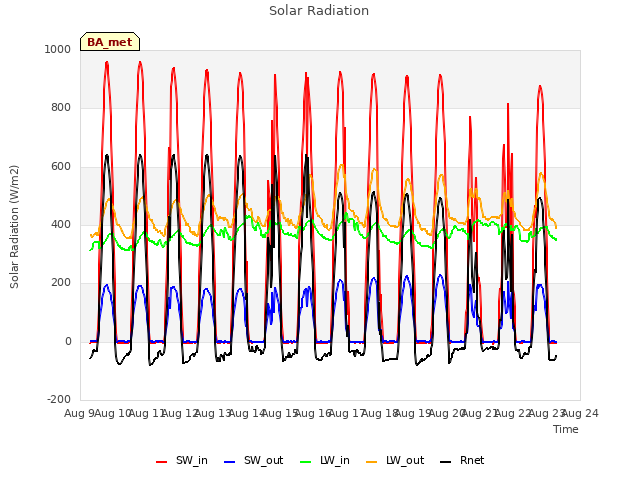Click the green LW_in legend color marker
The image size is (640, 480).
tap(306, 462)
